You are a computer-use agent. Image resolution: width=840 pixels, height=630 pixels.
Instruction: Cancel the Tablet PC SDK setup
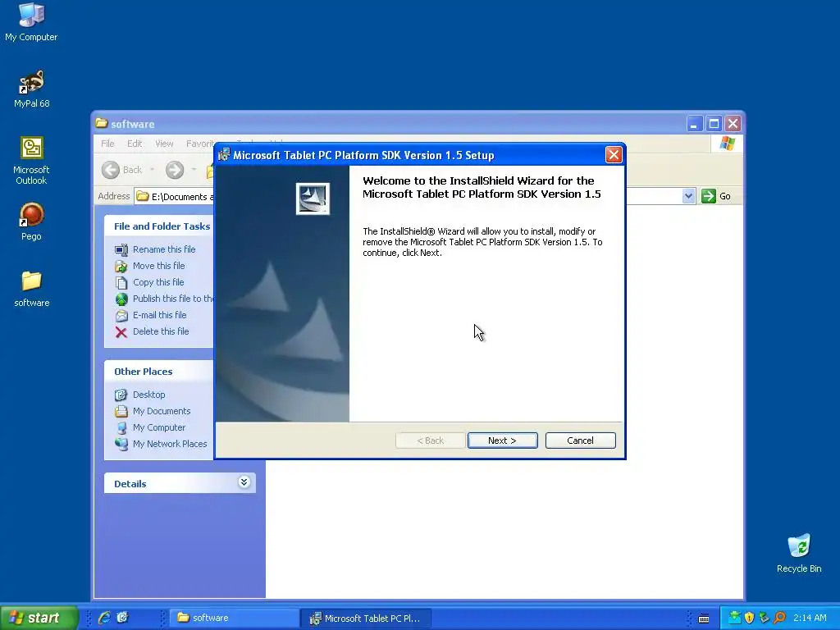(580, 441)
